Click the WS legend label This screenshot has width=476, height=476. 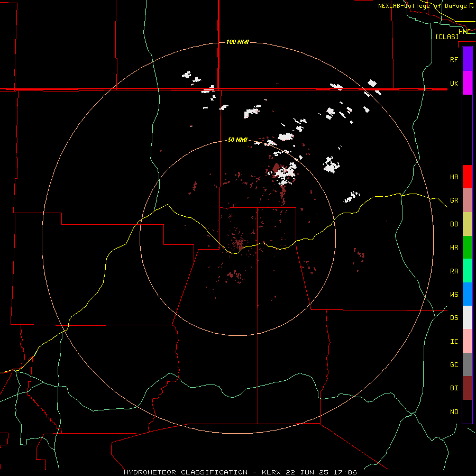[454, 294]
